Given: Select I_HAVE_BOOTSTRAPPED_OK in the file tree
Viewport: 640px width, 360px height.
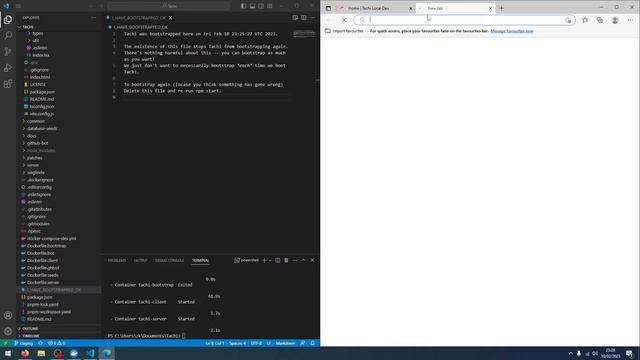Looking at the screenshot, I should 54,290.
